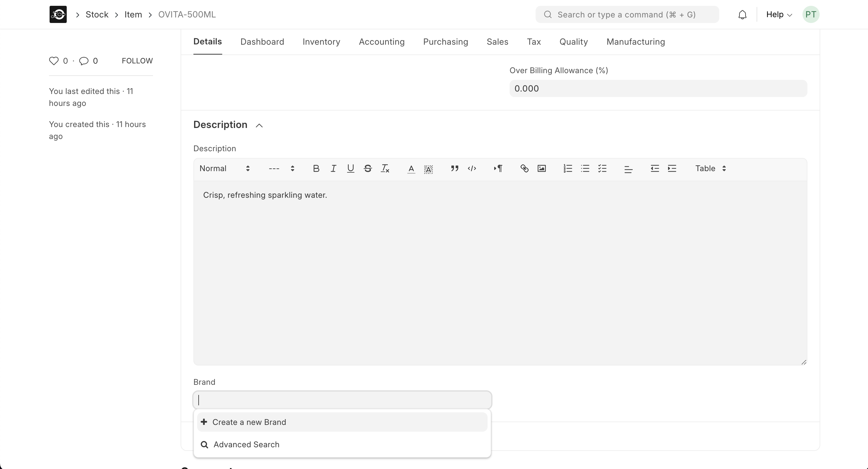Like this item with the heart icon

coord(54,61)
